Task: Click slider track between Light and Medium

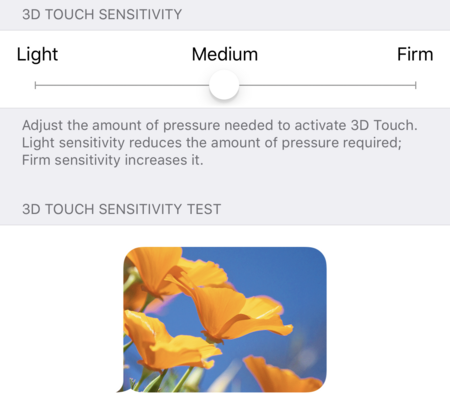Action: (122, 85)
